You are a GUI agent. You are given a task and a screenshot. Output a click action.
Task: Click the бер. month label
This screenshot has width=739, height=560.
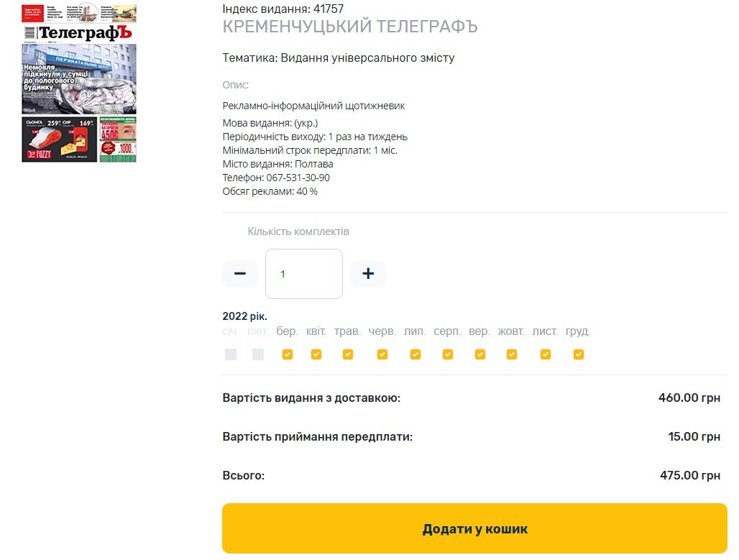coord(287,331)
